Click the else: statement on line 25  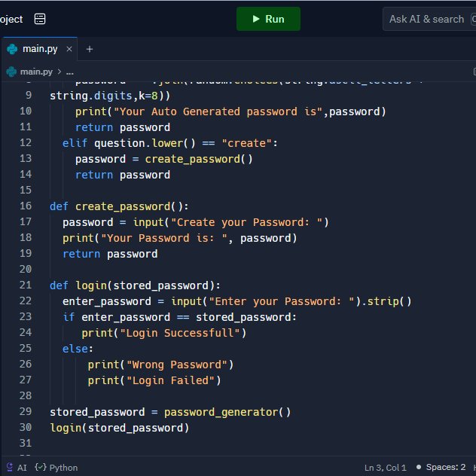click(x=78, y=349)
